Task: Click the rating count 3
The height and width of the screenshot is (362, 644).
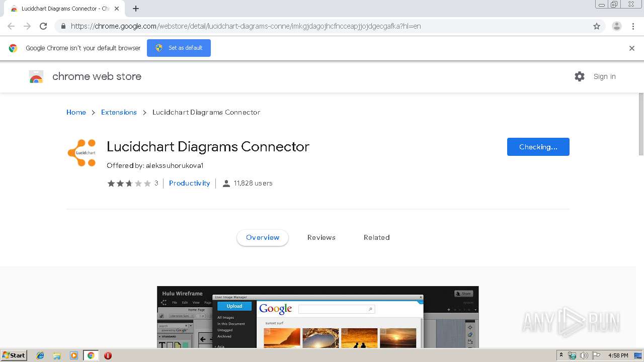Action: click(156, 184)
